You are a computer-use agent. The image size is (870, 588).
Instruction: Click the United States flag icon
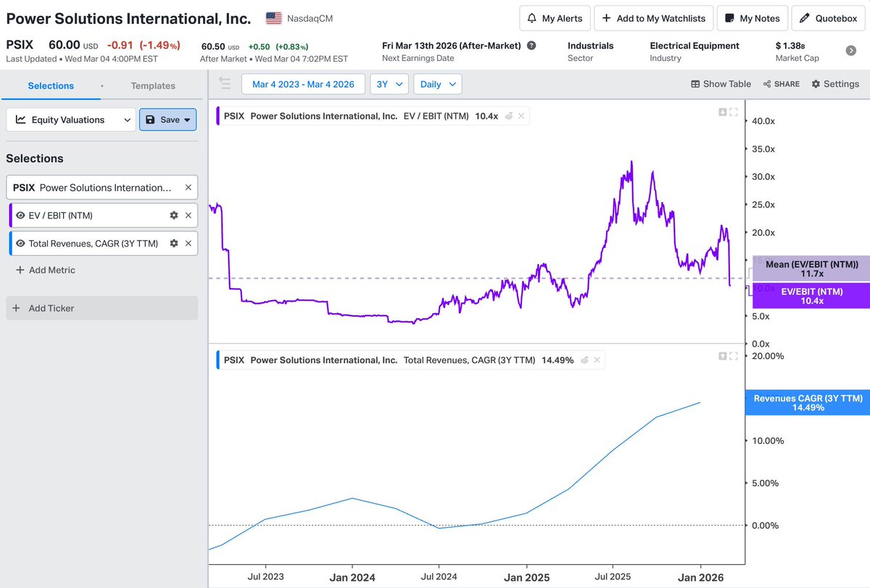pyautogui.click(x=274, y=18)
